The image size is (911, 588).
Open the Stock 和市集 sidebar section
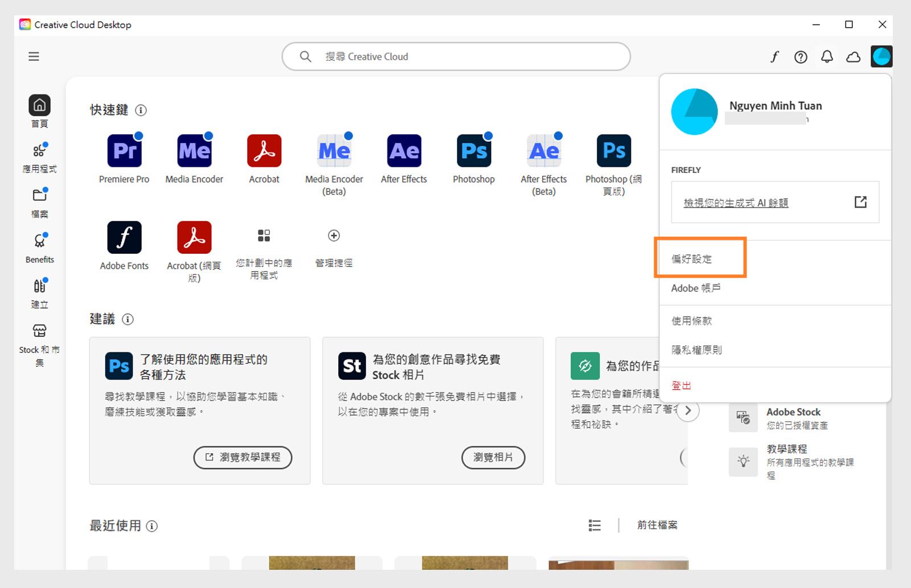(x=39, y=331)
